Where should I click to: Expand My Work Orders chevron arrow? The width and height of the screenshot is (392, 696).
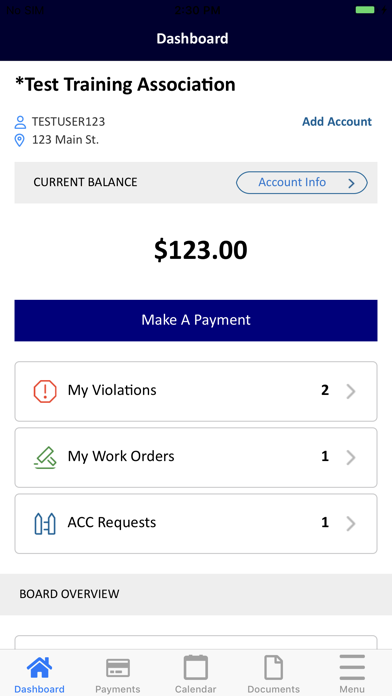pyautogui.click(x=351, y=457)
